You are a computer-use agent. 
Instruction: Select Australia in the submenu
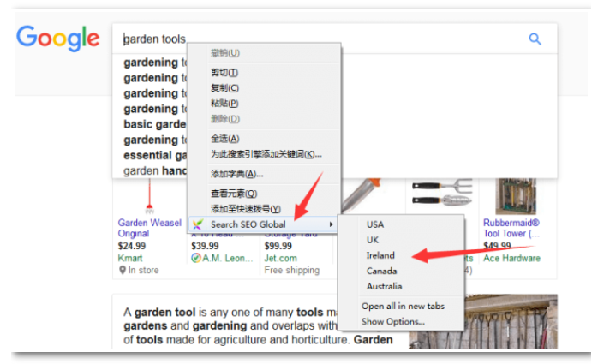pyautogui.click(x=384, y=287)
